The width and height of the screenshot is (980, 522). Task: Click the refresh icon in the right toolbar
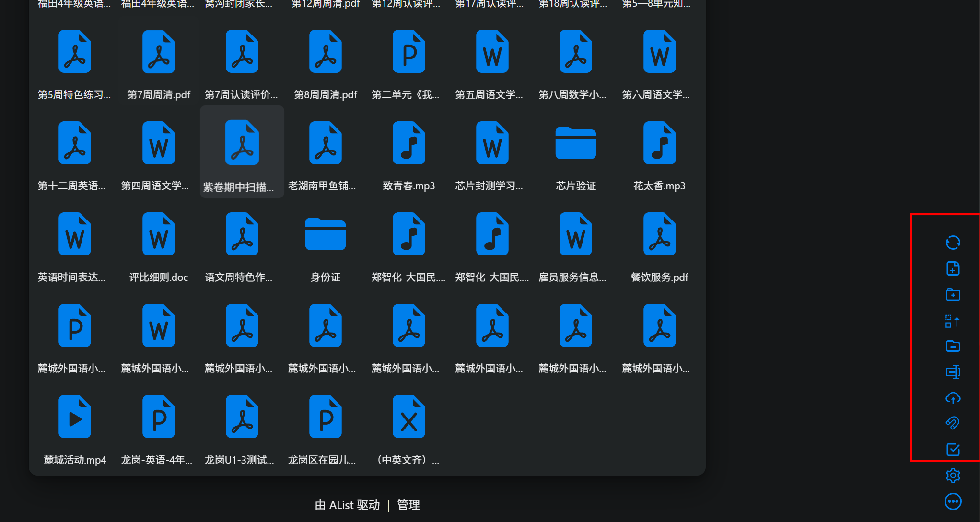(953, 243)
